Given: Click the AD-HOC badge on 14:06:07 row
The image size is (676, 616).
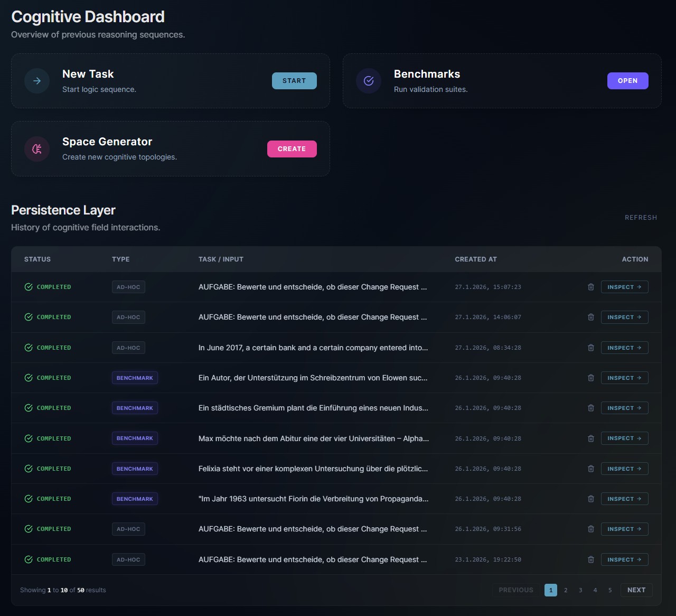Looking at the screenshot, I should pyautogui.click(x=128, y=317).
